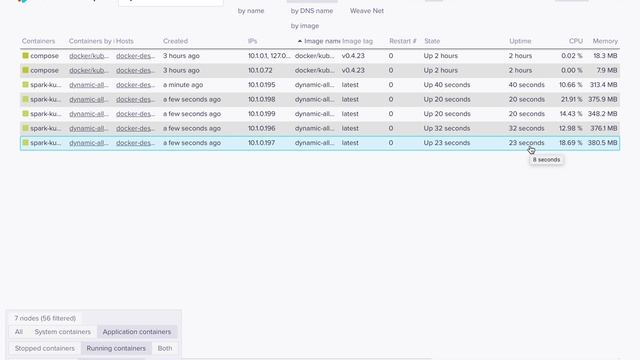This screenshot has width=640, height=360.
Task: Open docker/kub... image link in row with 18.3 MB
Action: 89,56
